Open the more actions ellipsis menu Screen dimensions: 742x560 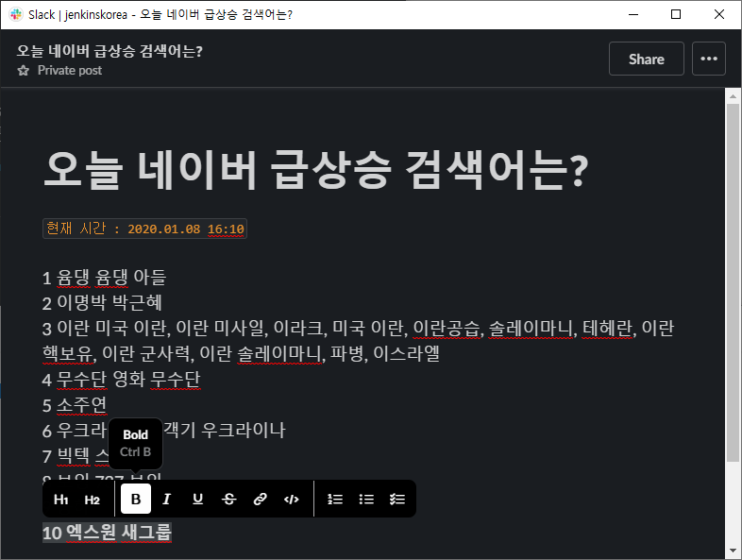click(x=708, y=59)
